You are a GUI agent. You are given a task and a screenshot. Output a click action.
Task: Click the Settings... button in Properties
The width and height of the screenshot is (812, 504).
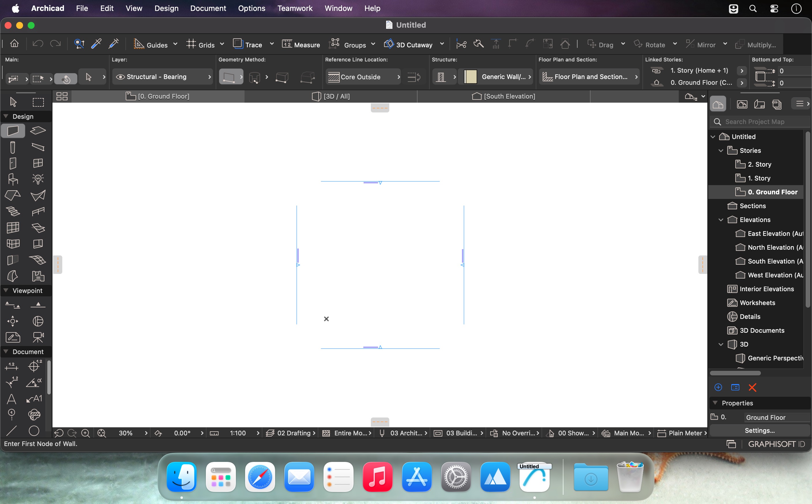pos(760,430)
